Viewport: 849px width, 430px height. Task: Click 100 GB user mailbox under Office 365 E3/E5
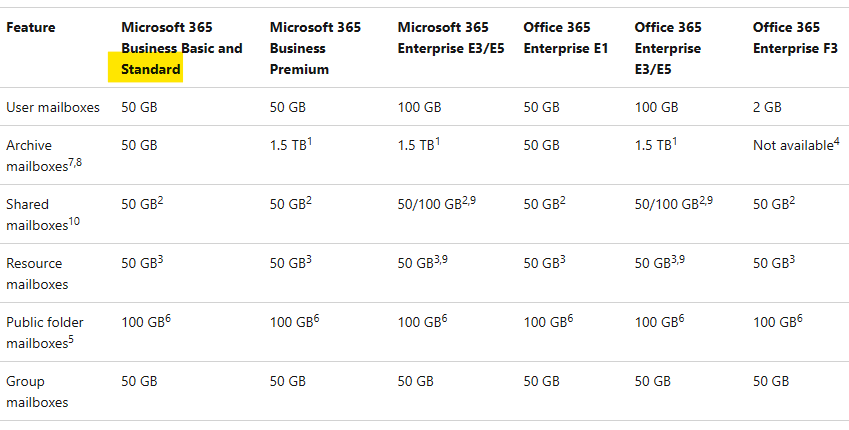[656, 107]
